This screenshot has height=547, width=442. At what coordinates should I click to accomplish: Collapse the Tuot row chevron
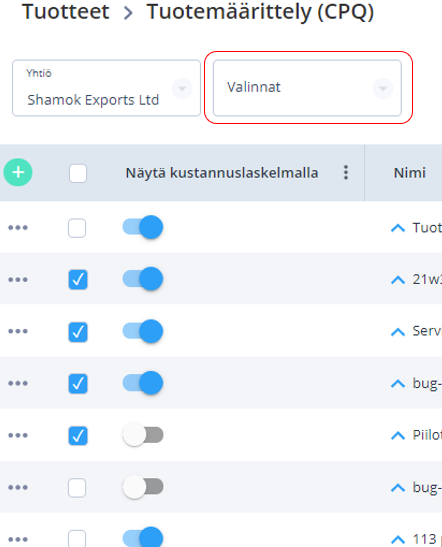(398, 228)
